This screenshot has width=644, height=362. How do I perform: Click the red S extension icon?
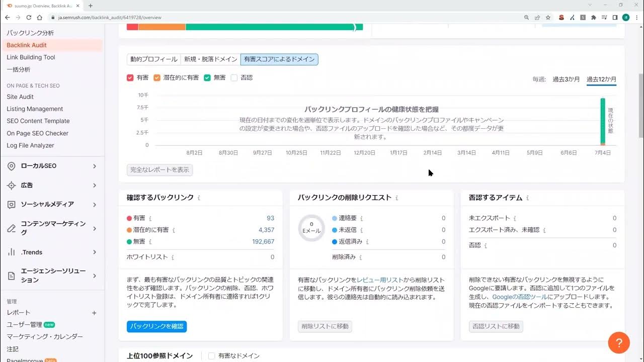(561, 17)
